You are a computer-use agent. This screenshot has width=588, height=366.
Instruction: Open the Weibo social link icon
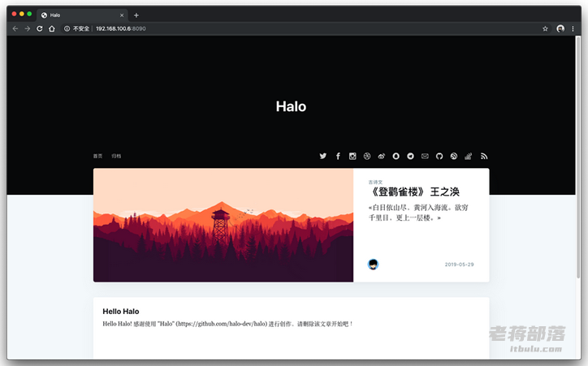tap(382, 156)
